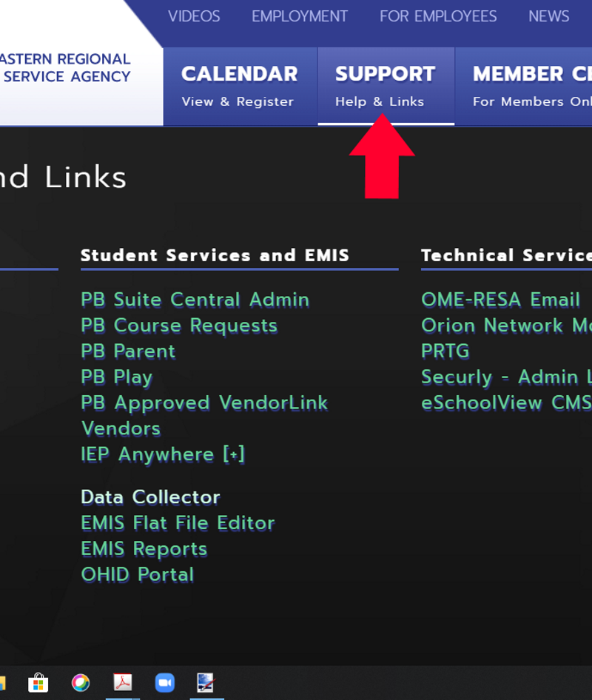This screenshot has width=592, height=700.
Task: Open the OME-RESA Email link
Action: (500, 300)
